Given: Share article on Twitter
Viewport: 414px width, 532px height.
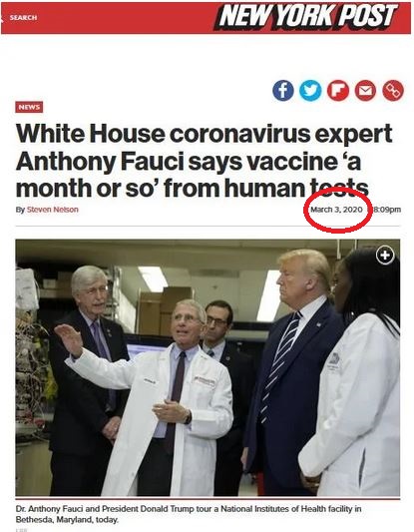Looking at the screenshot, I should 310,90.
